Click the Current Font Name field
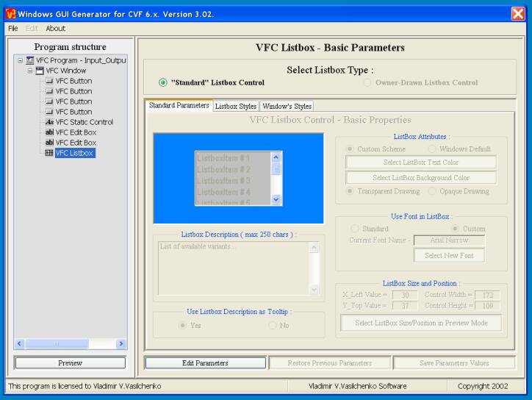Viewport: 532px width, 400px height. tap(449, 240)
